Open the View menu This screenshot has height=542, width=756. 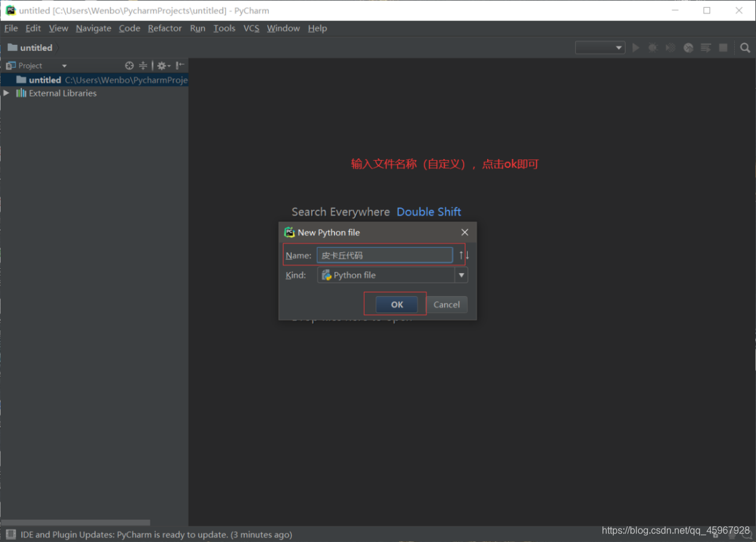click(x=59, y=28)
